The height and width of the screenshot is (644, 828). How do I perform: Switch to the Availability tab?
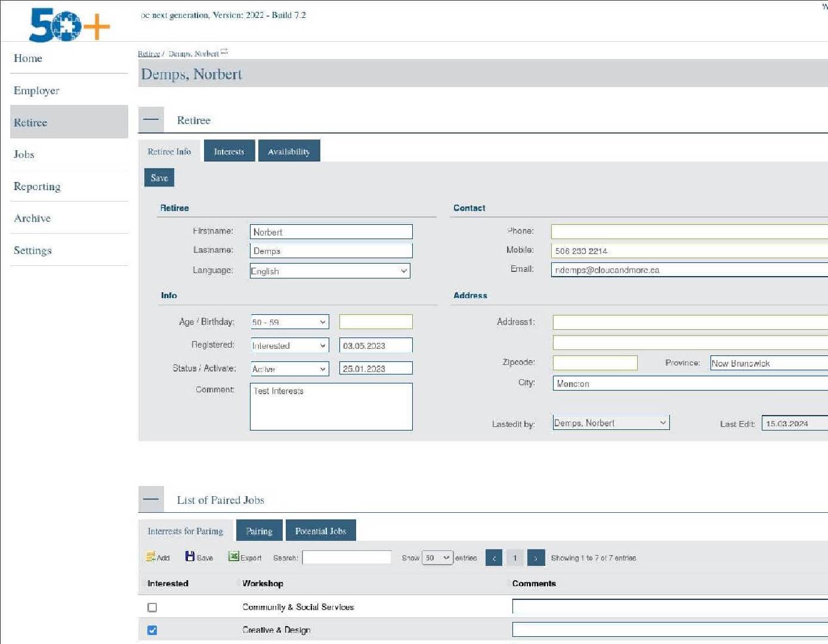[289, 151]
